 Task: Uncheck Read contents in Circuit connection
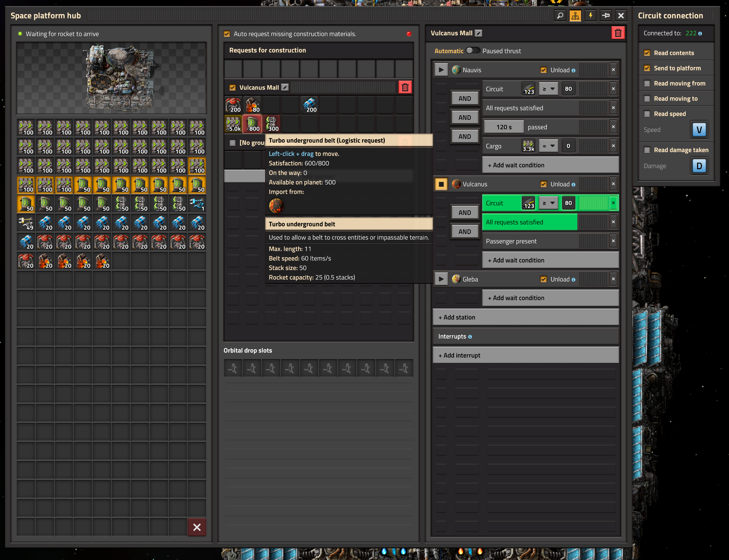[x=647, y=53]
